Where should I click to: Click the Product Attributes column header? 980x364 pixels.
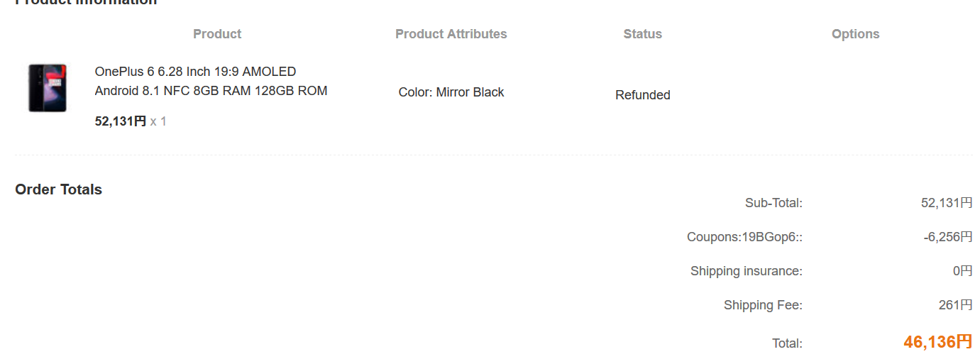click(x=451, y=34)
